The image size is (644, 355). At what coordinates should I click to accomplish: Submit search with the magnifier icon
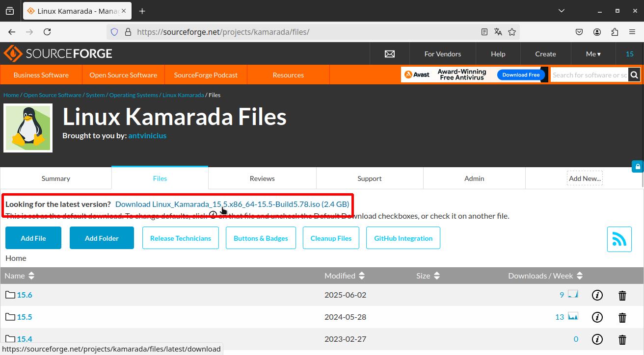pos(635,75)
